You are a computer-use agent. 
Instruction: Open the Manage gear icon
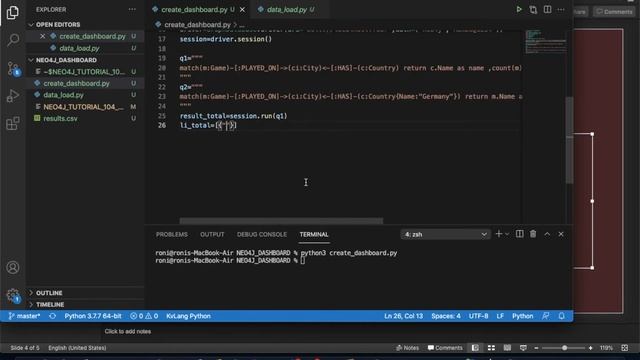pyautogui.click(x=13, y=295)
